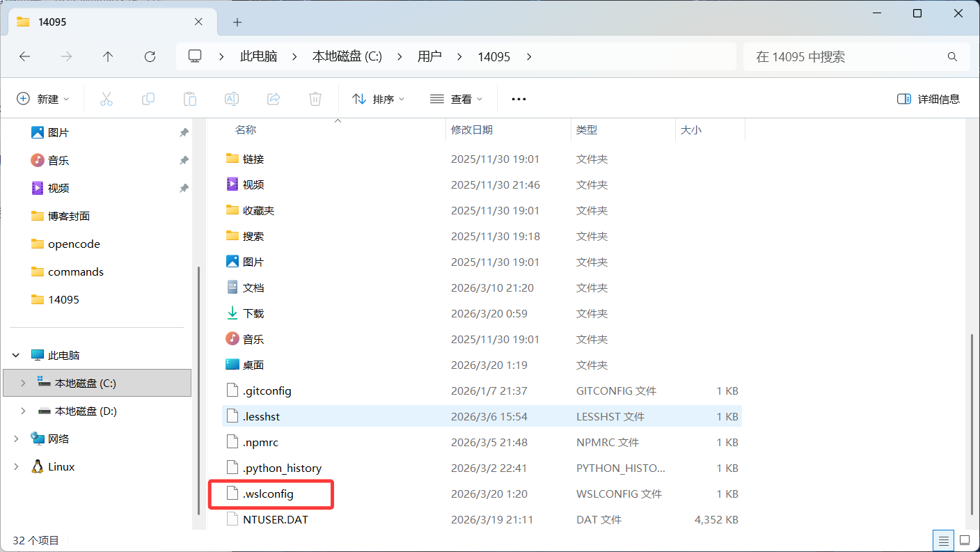
Task: Open the See more ellipsis menu
Action: (x=519, y=99)
